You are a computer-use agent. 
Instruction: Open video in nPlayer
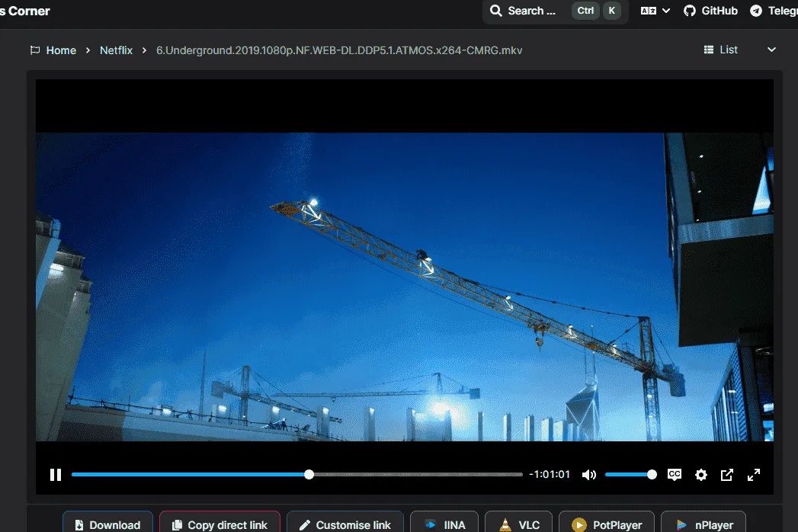click(703, 523)
